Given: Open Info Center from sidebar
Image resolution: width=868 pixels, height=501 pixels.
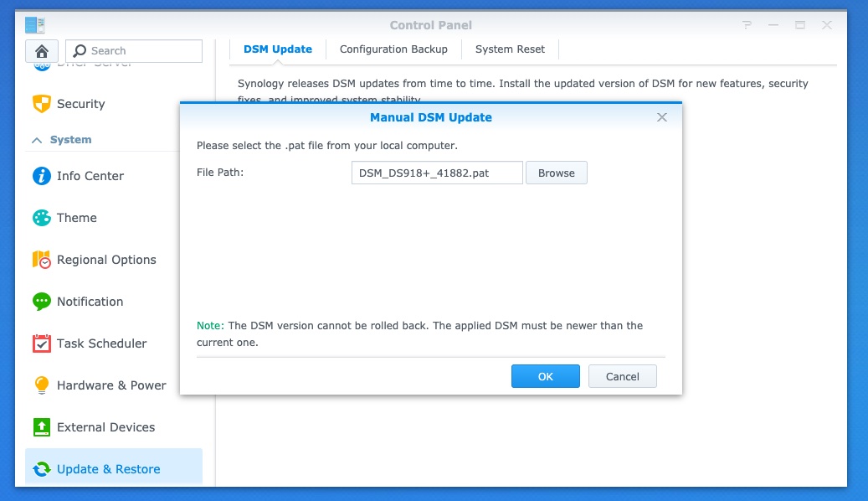Looking at the screenshot, I should coord(114,176).
